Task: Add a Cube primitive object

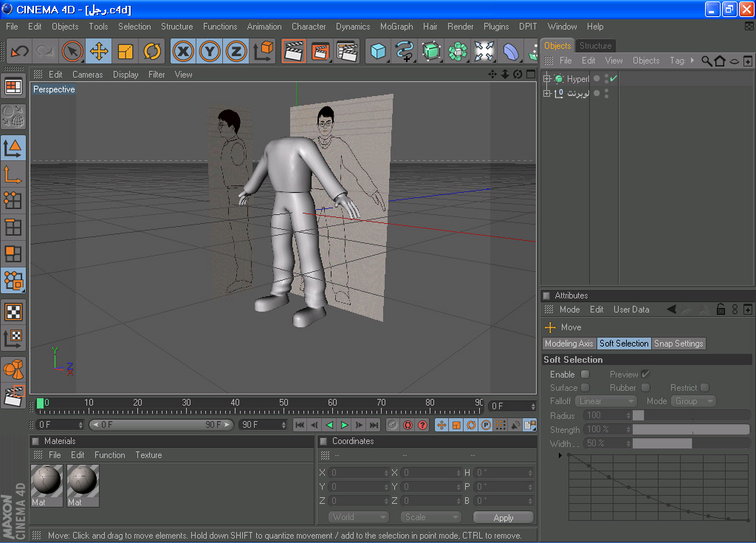Action: click(x=378, y=51)
